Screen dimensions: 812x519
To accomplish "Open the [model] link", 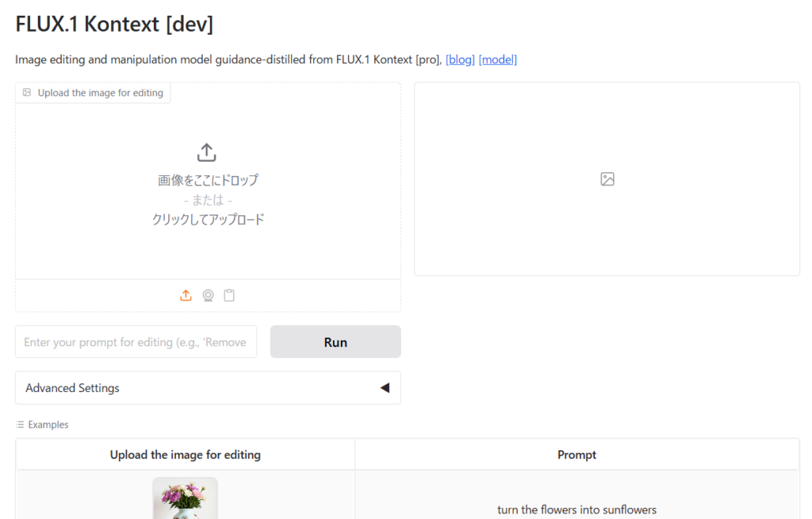I will point(497,60).
